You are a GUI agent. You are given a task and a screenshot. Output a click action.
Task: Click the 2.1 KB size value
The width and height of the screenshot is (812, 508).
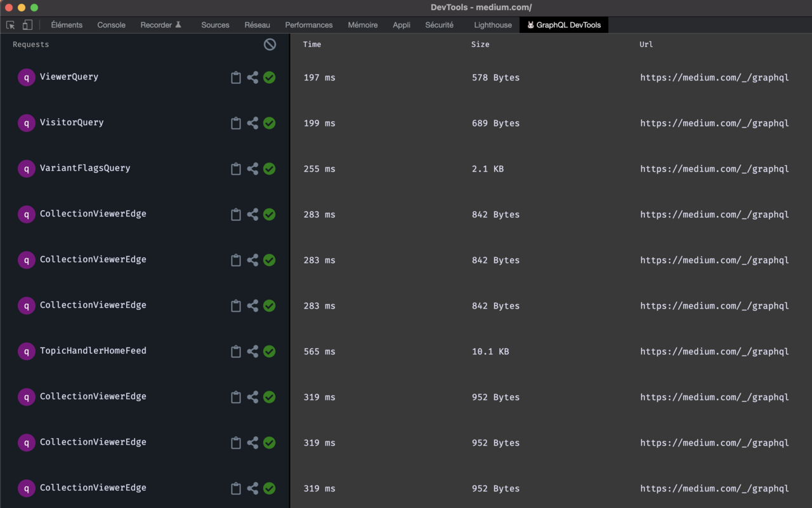(x=488, y=169)
